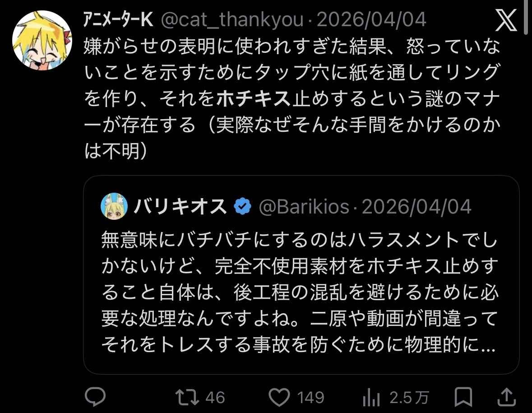Click bold ホチキス keyword in post

[253, 100]
